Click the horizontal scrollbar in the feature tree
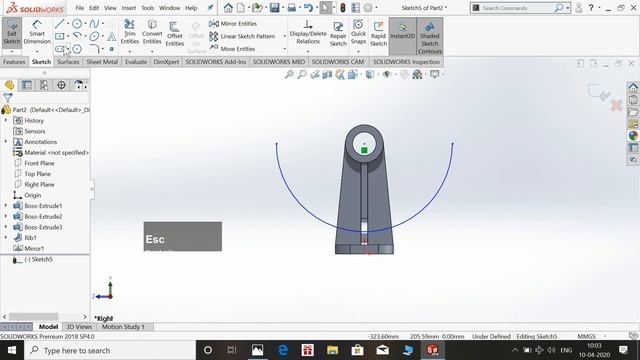The height and width of the screenshot is (360, 640). (x=33, y=317)
